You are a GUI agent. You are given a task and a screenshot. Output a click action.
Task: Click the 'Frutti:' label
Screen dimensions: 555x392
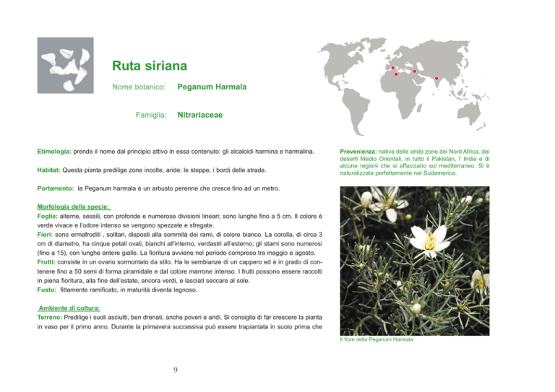pyautogui.click(x=46, y=262)
